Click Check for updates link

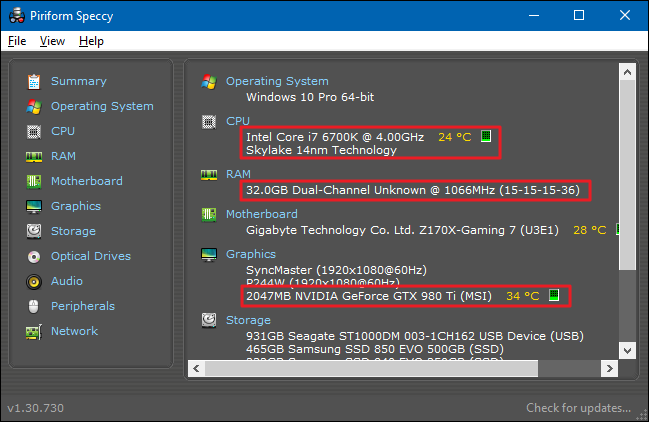(x=578, y=408)
